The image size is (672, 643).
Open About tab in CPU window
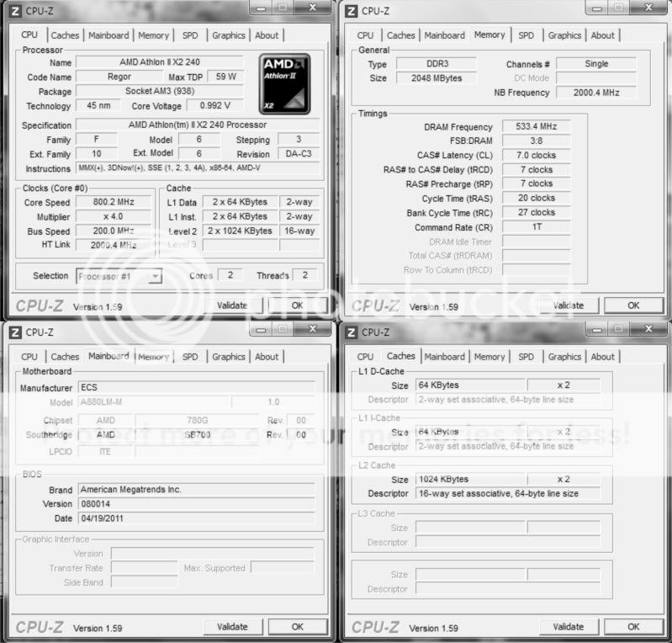pyautogui.click(x=266, y=35)
